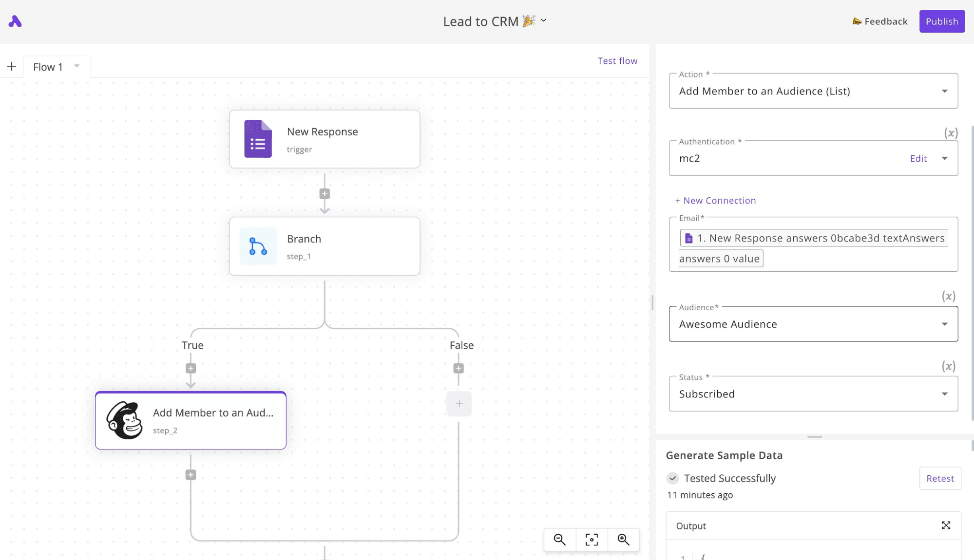Image resolution: width=974 pixels, height=560 pixels.
Task: Click the Activepieces logo icon
Action: pyautogui.click(x=15, y=21)
